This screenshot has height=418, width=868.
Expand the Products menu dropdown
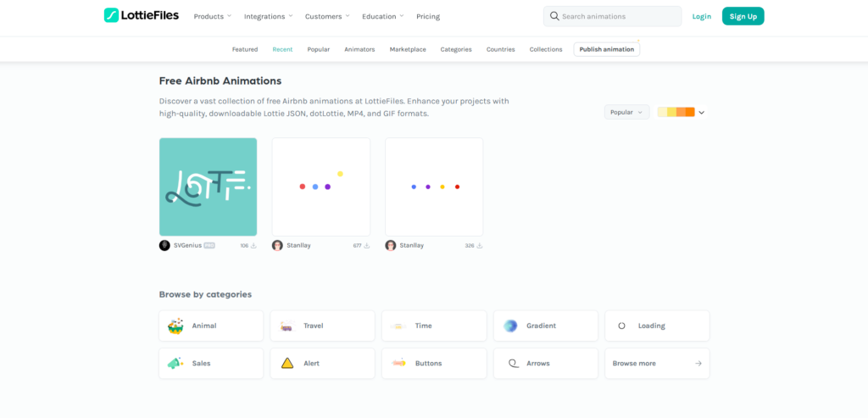[212, 16]
